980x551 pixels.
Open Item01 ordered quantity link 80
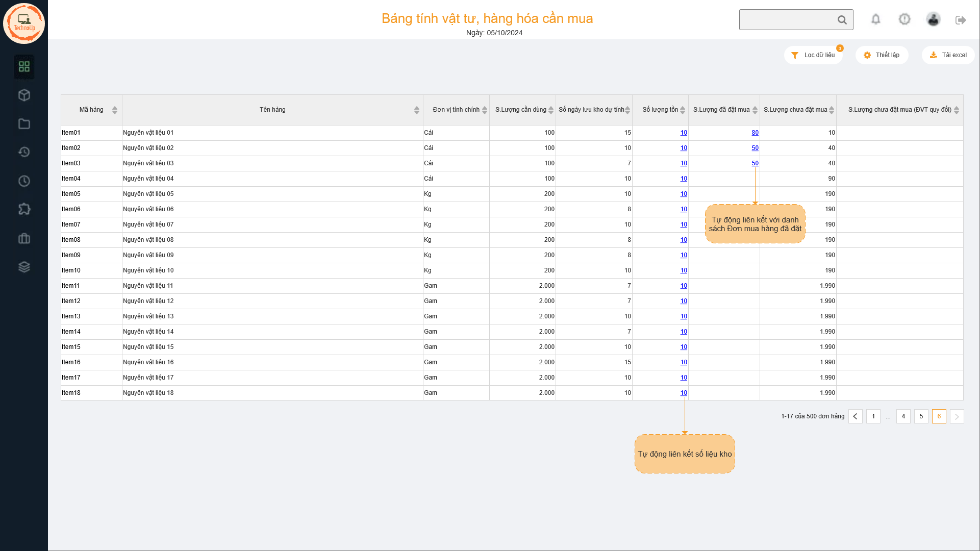pyautogui.click(x=755, y=133)
